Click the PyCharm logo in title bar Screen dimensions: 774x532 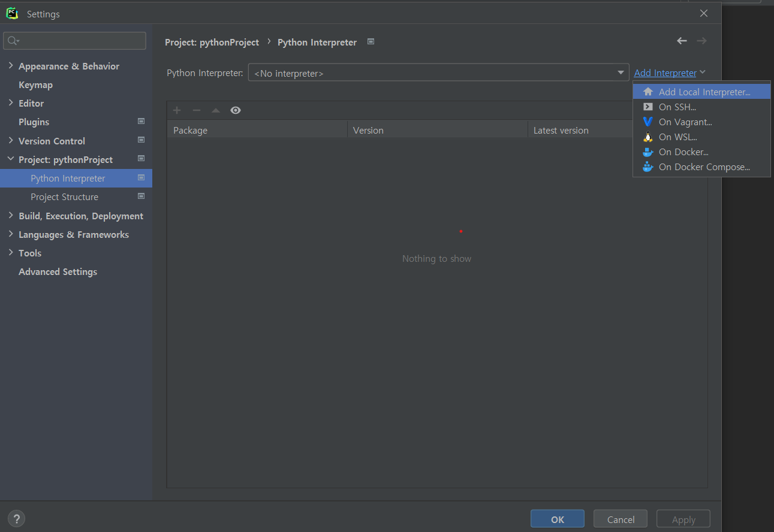pyautogui.click(x=12, y=13)
